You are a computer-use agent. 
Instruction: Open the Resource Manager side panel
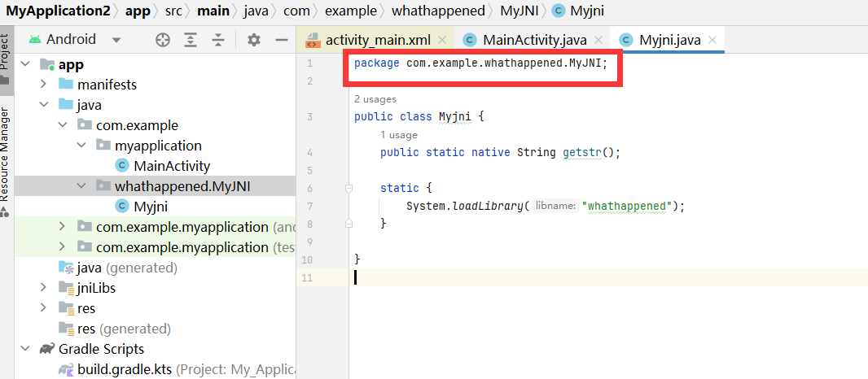[6, 153]
